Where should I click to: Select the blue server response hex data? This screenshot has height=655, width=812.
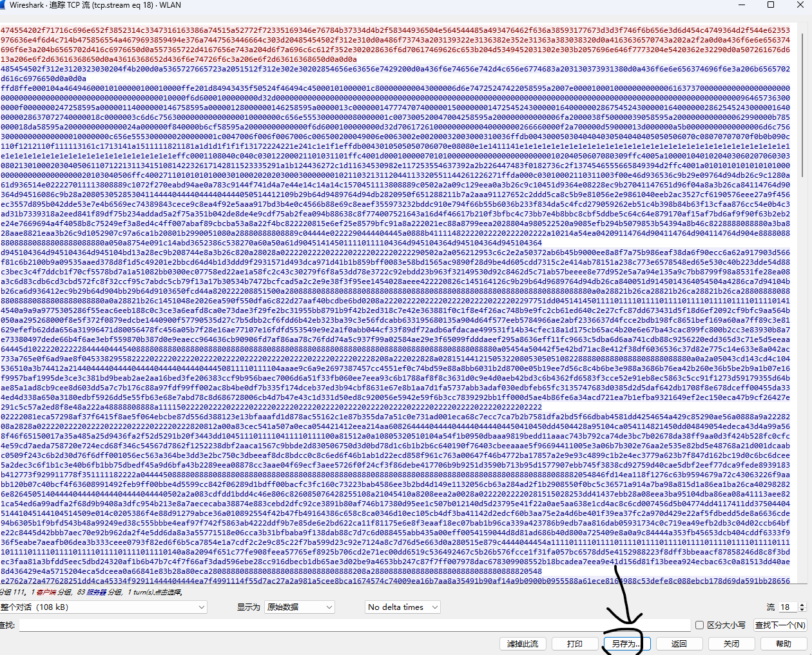click(x=258, y=258)
